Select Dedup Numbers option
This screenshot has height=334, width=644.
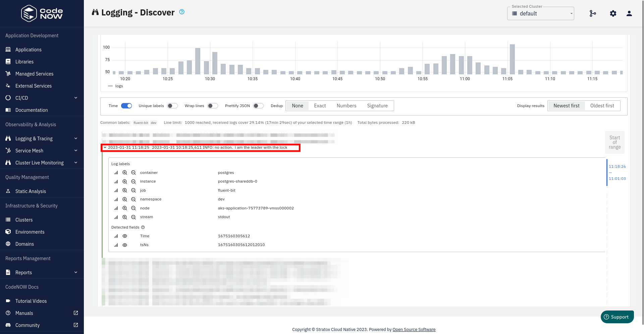[x=346, y=106]
